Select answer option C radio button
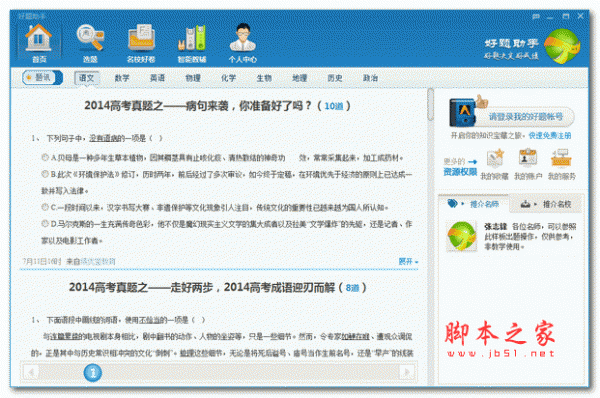Screen dimensions: 600x398 45,207
